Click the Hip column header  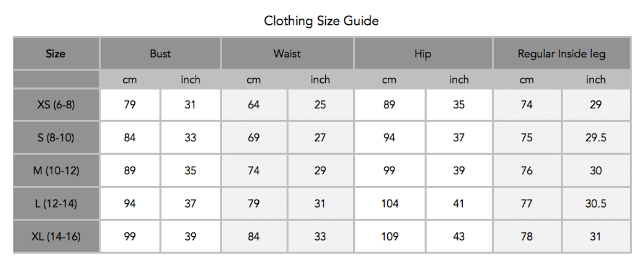pyautogui.click(x=422, y=53)
